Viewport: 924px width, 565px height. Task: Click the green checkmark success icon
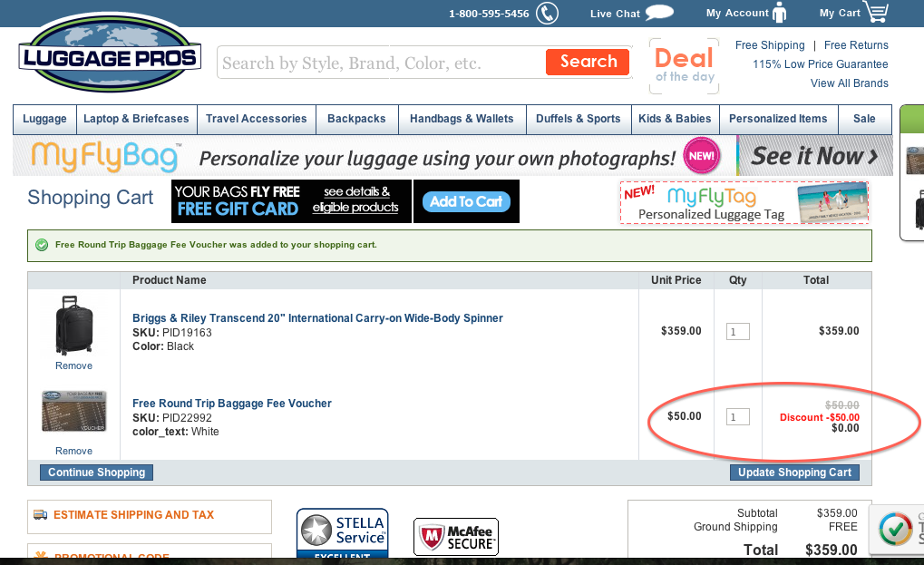click(x=42, y=245)
